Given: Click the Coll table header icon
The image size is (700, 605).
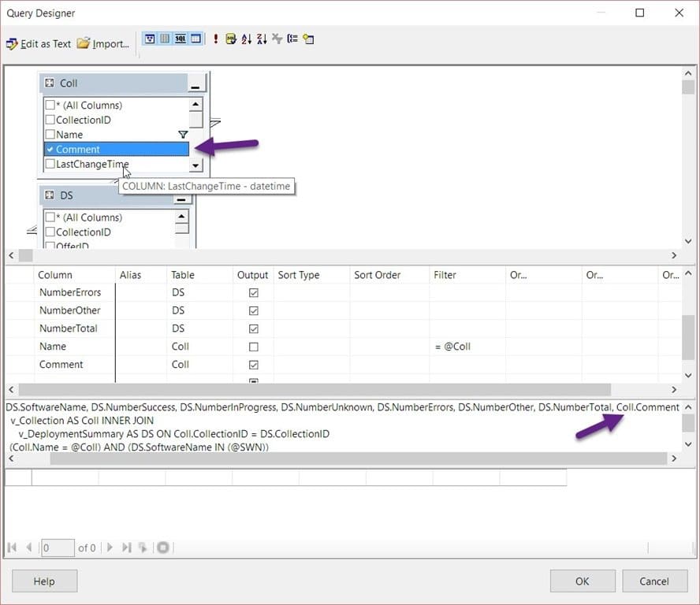Looking at the screenshot, I should click(50, 83).
